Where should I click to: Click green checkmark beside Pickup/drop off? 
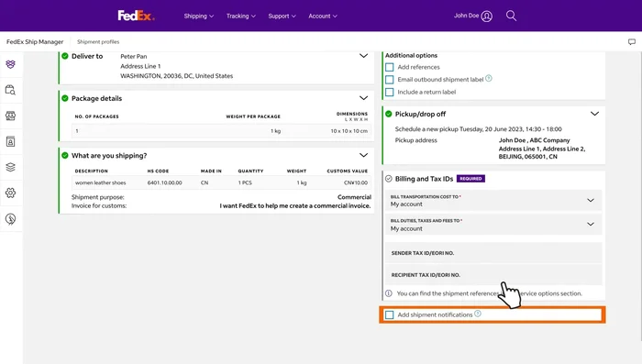pyautogui.click(x=389, y=114)
